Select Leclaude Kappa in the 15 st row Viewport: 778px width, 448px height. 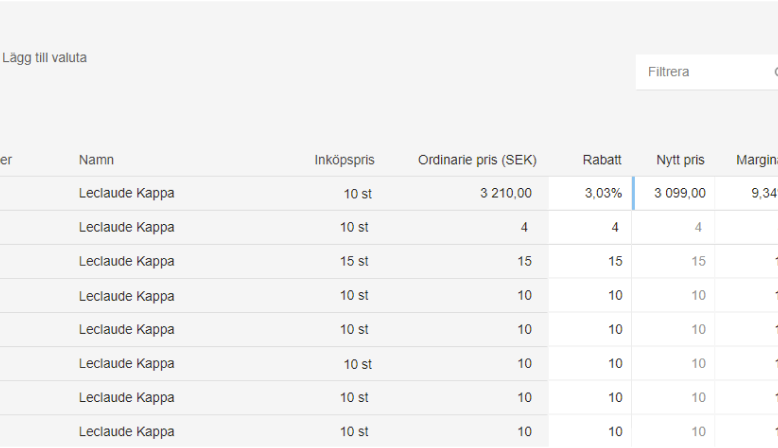click(126, 262)
